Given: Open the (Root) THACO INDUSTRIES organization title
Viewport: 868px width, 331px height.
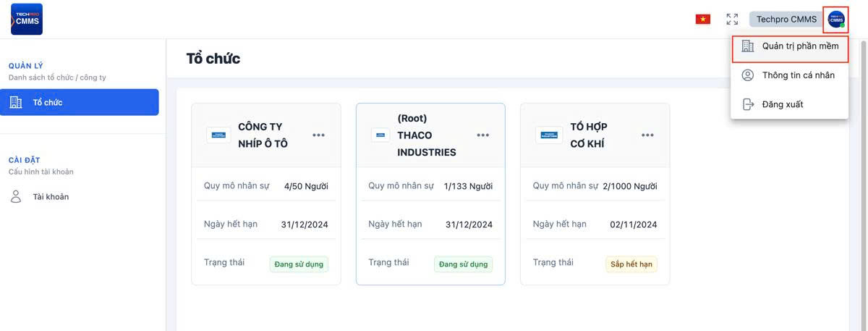Looking at the screenshot, I should [x=427, y=135].
